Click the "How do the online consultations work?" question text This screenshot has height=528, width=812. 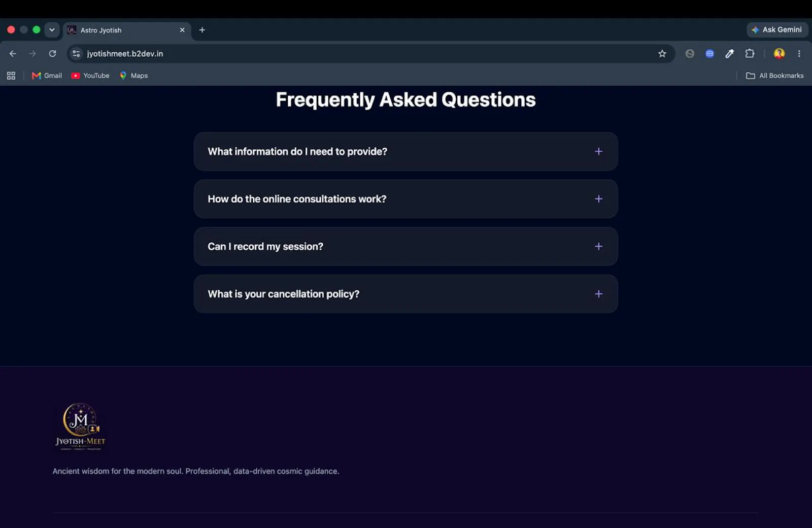(297, 199)
